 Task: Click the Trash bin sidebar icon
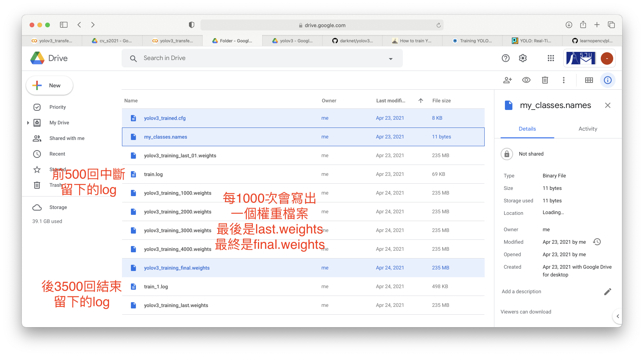point(37,185)
